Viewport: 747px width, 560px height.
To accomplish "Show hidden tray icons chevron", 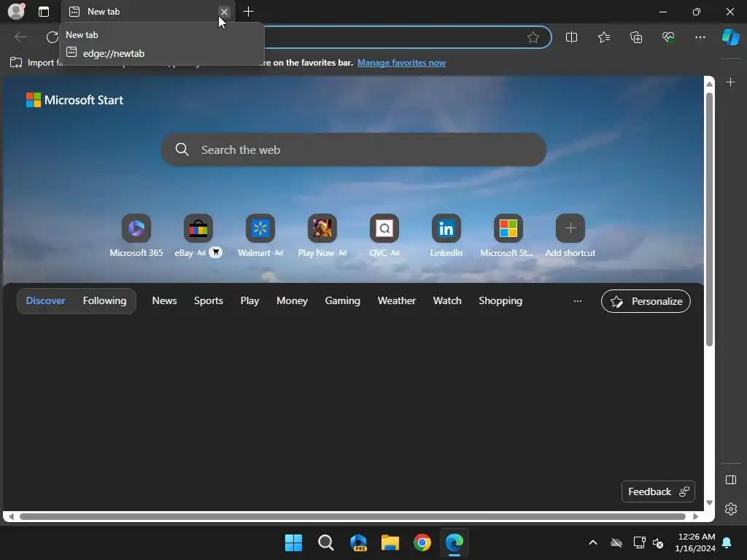I will [x=592, y=542].
